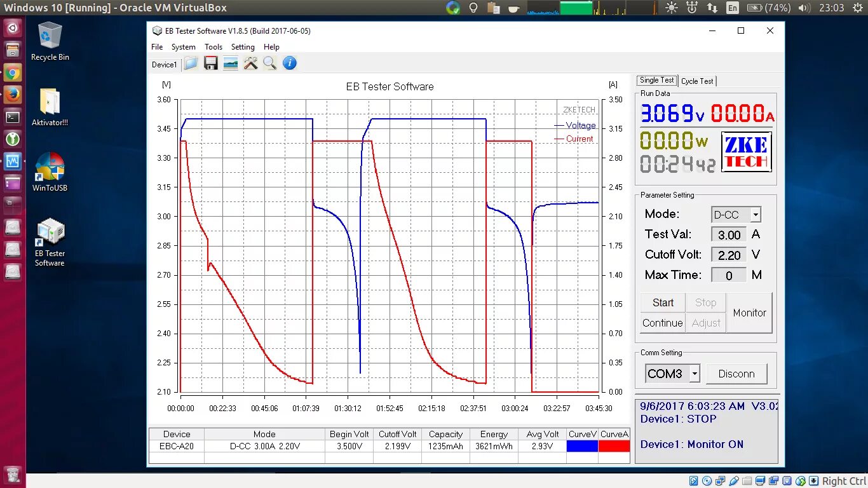Viewport: 868px width, 488px height.
Task: Click the Continue button
Action: pos(663,323)
